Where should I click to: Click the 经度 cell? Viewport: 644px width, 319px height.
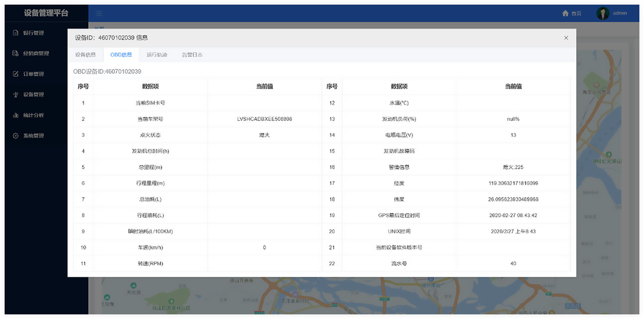click(399, 183)
